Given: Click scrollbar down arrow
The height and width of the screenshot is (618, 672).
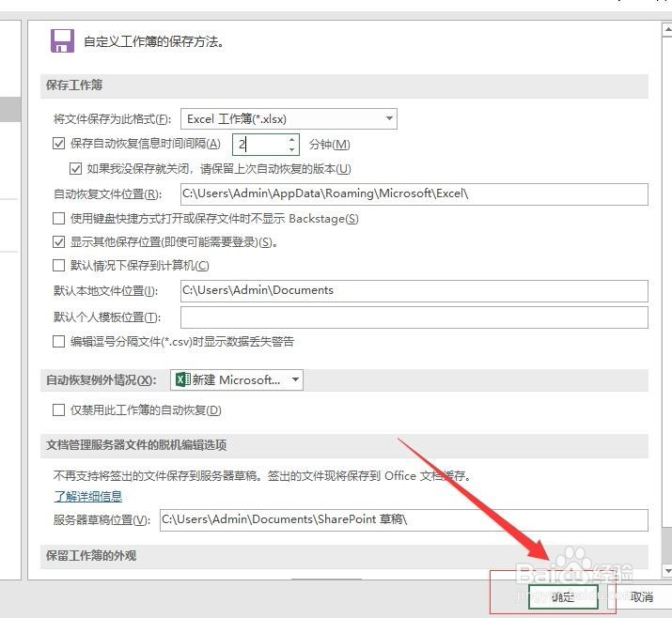Looking at the screenshot, I should [x=667, y=570].
